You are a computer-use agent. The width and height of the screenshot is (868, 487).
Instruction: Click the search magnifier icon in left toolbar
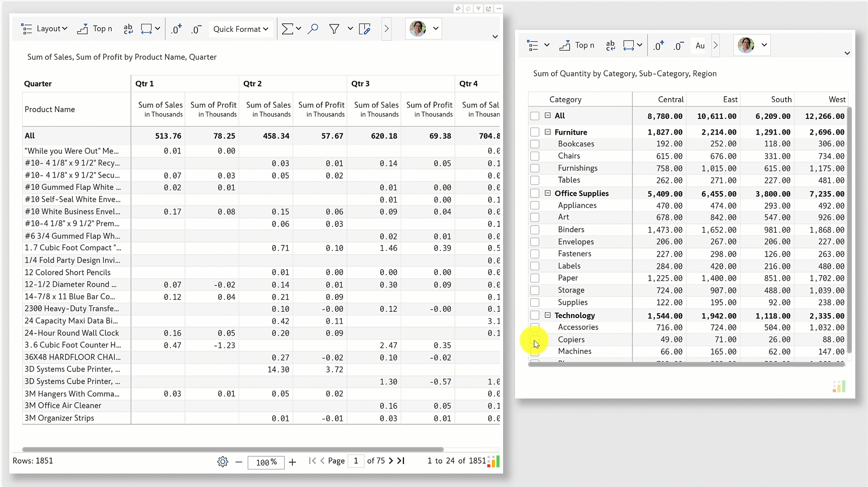click(x=312, y=29)
